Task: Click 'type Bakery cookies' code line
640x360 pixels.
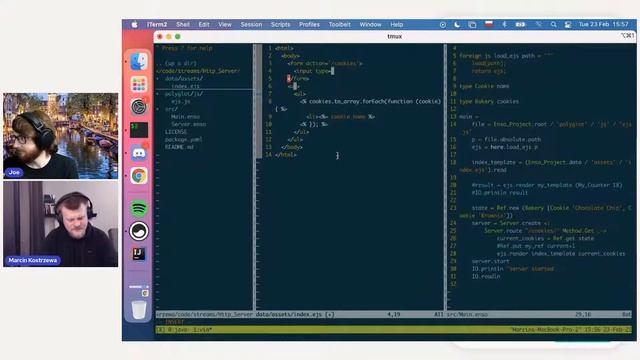Action: [x=489, y=101]
